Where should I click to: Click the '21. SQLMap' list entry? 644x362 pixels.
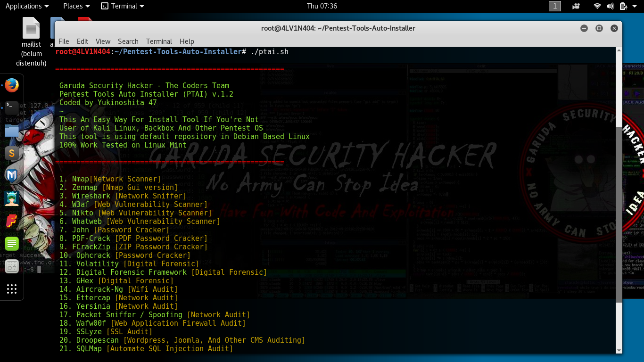coord(146,349)
